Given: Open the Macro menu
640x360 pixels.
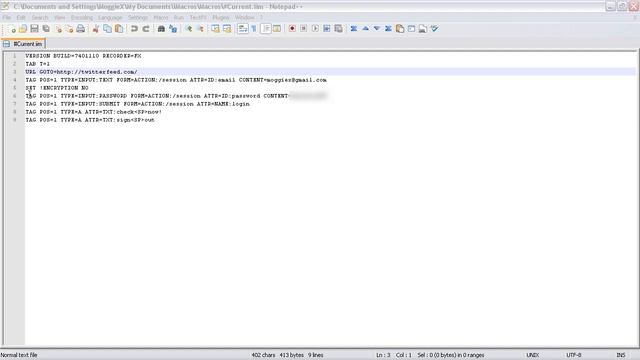Looking at the screenshot, I should pyautogui.click(x=161, y=18).
